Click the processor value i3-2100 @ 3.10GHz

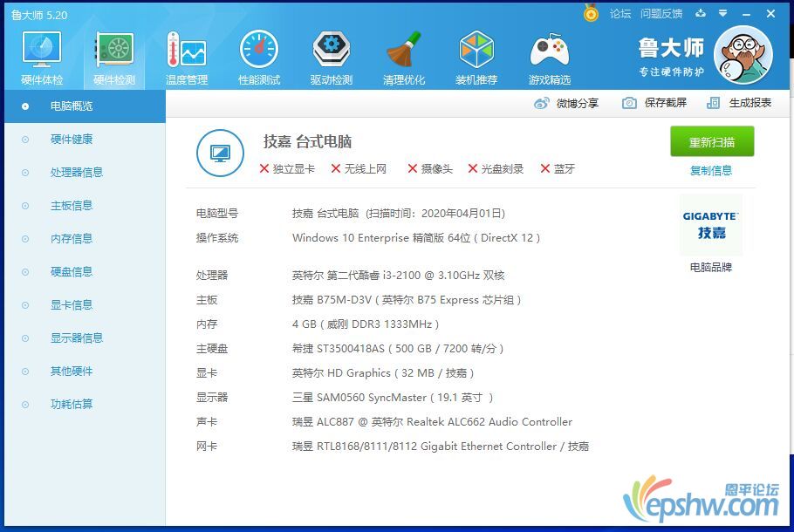tap(398, 276)
